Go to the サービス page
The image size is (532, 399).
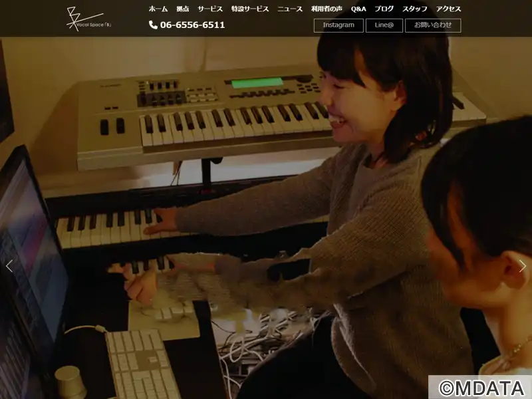coord(210,9)
